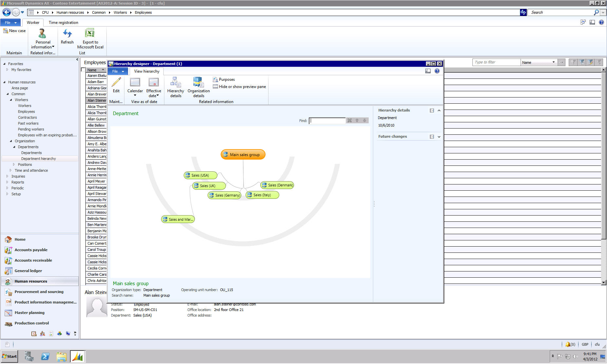Screen dimensions: 607x364
Task: Open the travel history dropdown beside forward arrow
Action: (22, 12)
